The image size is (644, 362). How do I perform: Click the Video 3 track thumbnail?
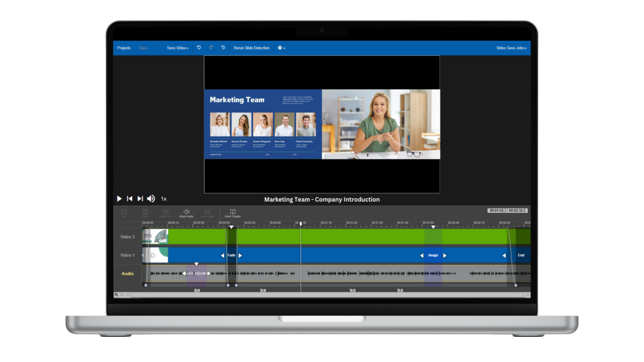[155, 237]
